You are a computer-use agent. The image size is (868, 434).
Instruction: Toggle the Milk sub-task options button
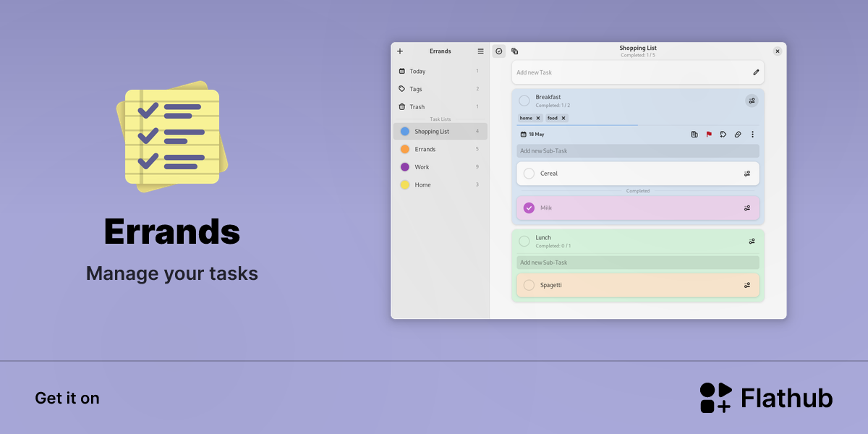747,208
